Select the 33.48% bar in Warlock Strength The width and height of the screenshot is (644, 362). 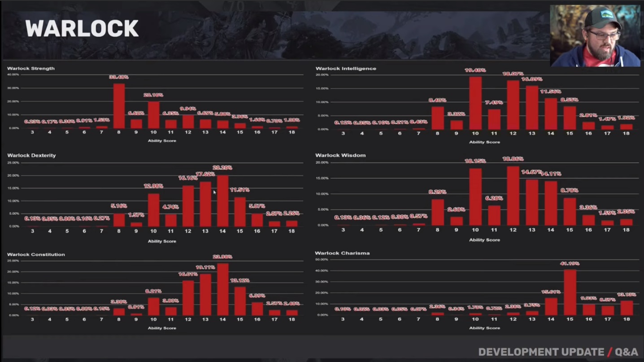point(119,106)
